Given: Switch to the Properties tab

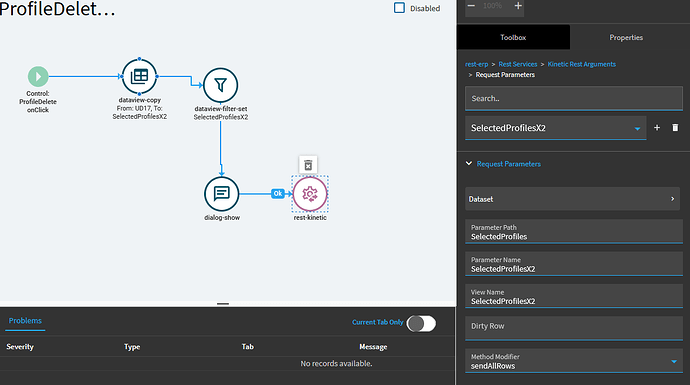Looking at the screenshot, I should tap(626, 37).
